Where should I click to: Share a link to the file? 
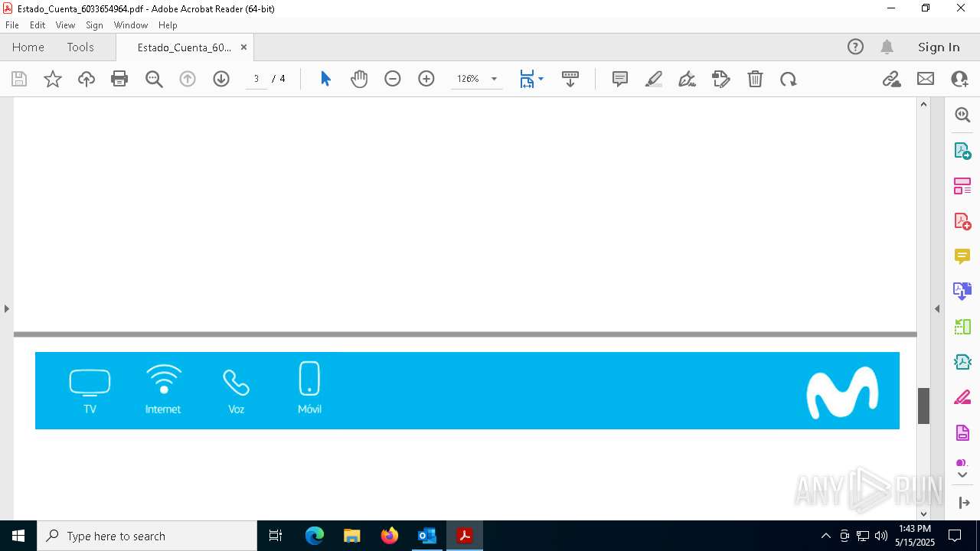click(892, 79)
